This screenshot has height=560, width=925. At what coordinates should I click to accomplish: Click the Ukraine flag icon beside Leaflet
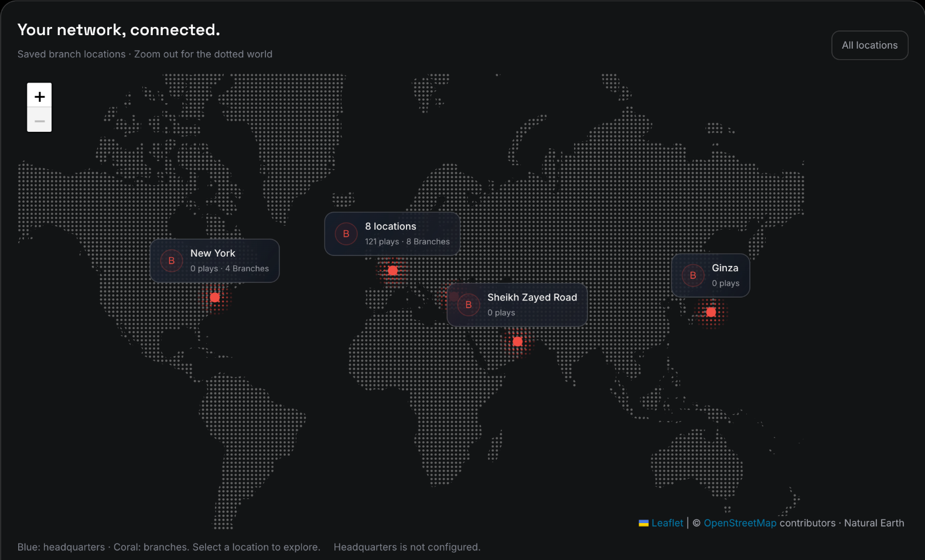click(x=644, y=523)
